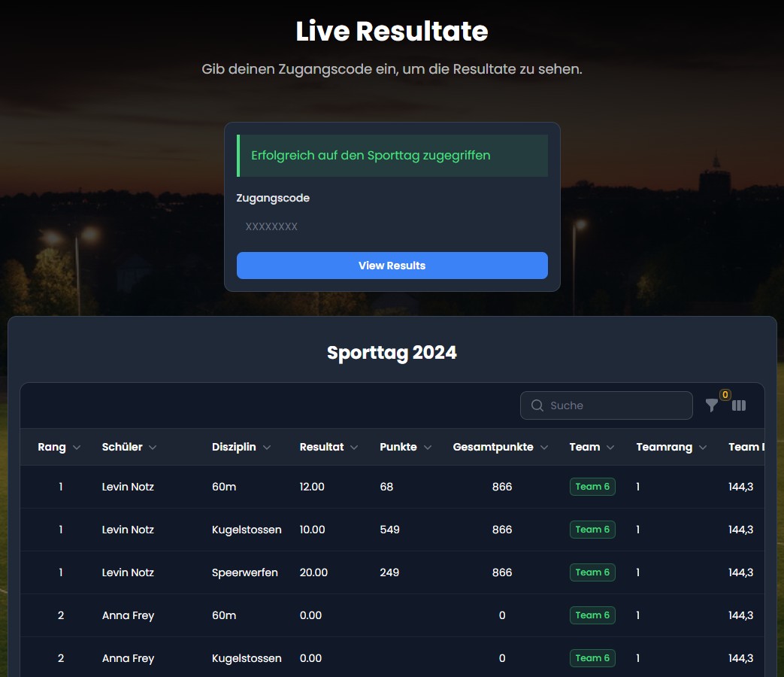Click the magnifier icon in search box
784x677 pixels.
click(537, 405)
